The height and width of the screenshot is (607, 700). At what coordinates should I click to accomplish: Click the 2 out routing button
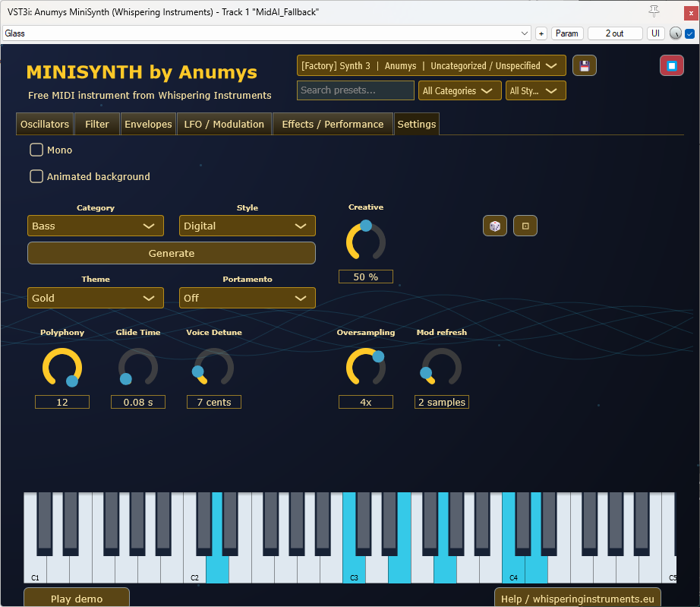click(615, 33)
